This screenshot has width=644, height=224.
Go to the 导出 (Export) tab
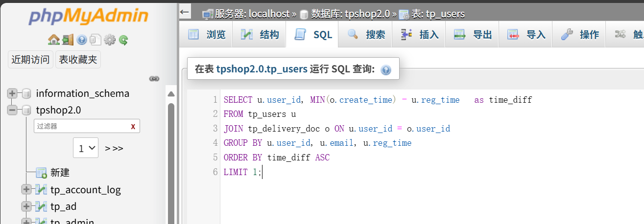click(473, 34)
